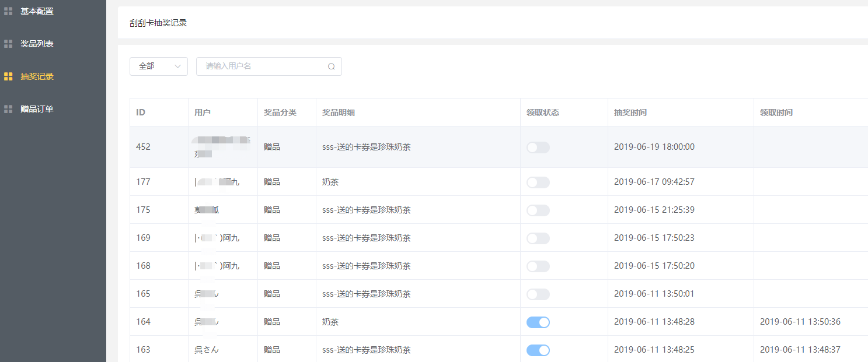Open 基本配置 menu item

pyautogui.click(x=37, y=11)
